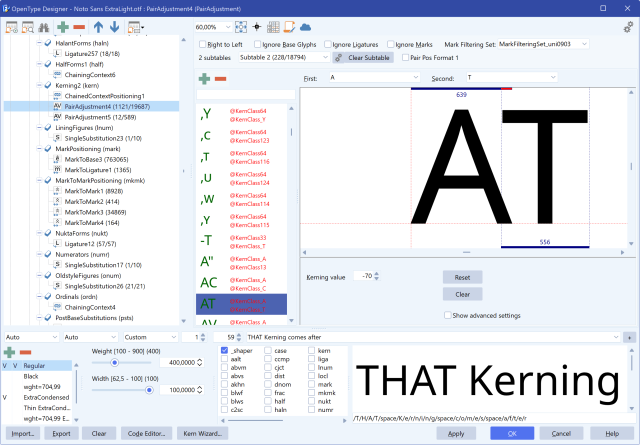
Task: Click the small plus button beside preview text
Action: [x=629, y=337]
